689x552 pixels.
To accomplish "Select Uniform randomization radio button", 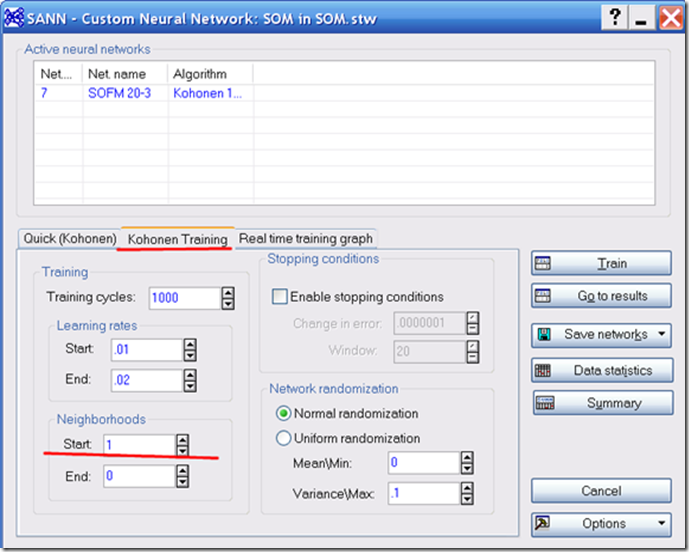I will (x=283, y=438).
